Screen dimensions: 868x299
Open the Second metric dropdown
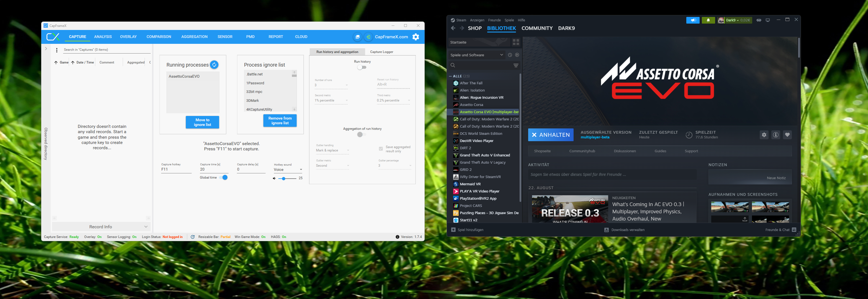331,101
